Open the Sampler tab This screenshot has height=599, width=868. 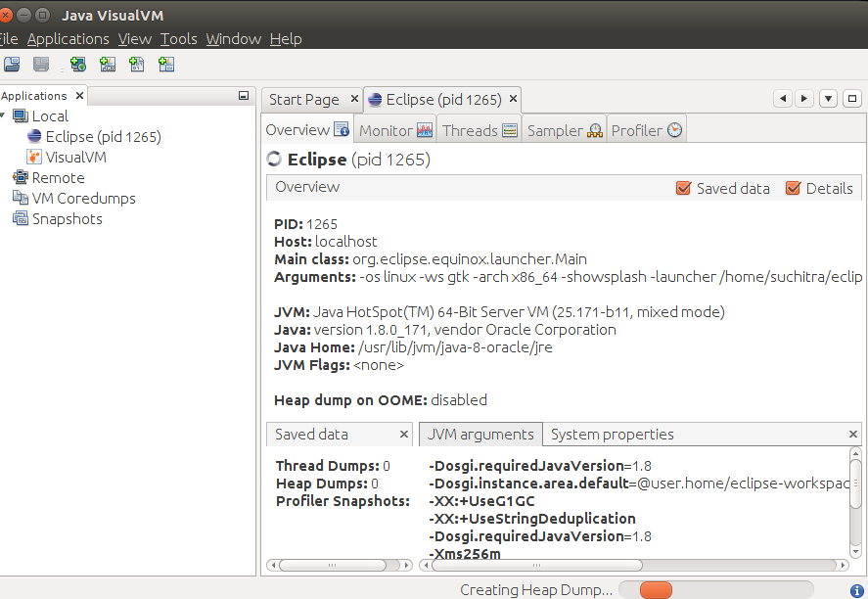click(x=564, y=130)
